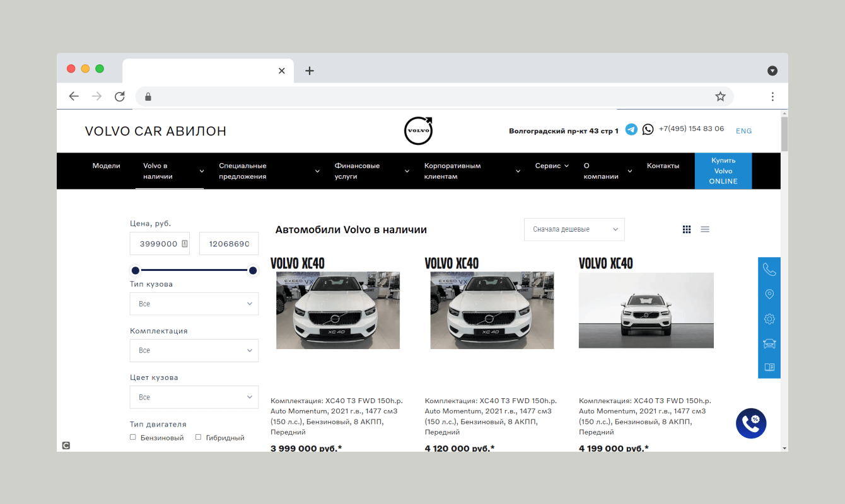Open VOLVO XC40 title above 4 199 000 price
The width and height of the screenshot is (845, 504).
(606, 263)
